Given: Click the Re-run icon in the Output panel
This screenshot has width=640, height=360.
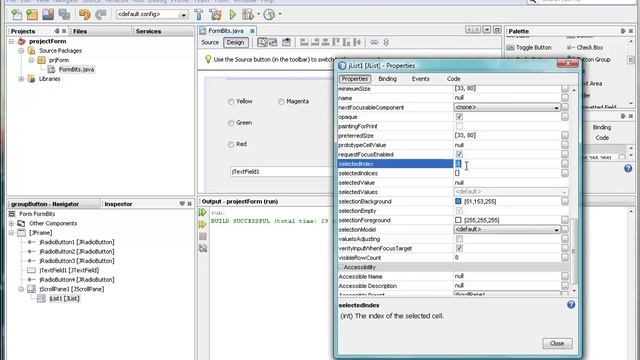Looking at the screenshot, I should coord(203,212).
